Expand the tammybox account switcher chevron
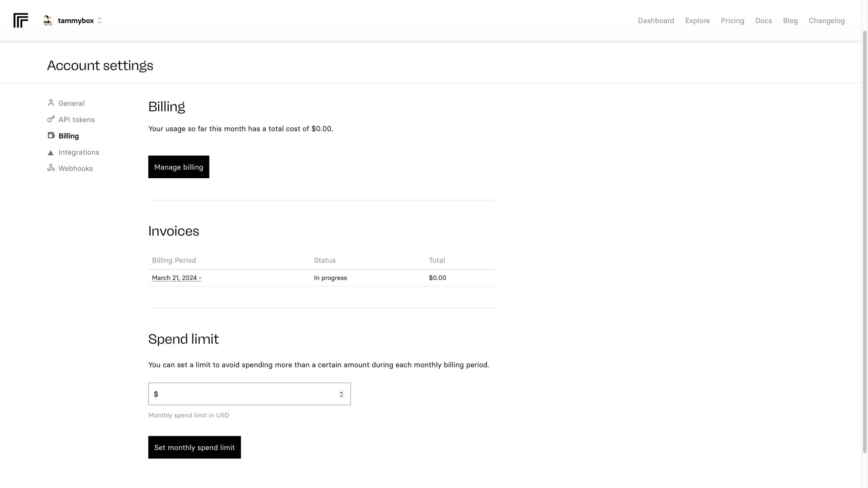The height and width of the screenshot is (488, 868). tap(99, 20)
